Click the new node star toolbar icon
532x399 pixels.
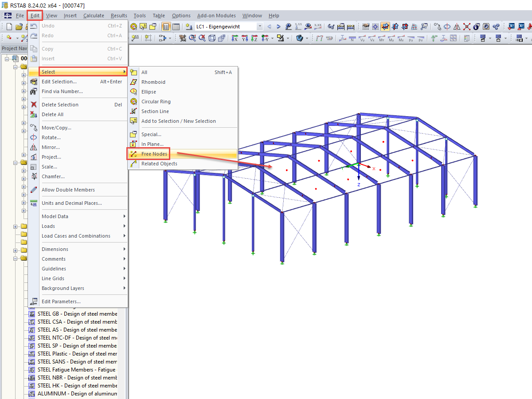coord(9,38)
